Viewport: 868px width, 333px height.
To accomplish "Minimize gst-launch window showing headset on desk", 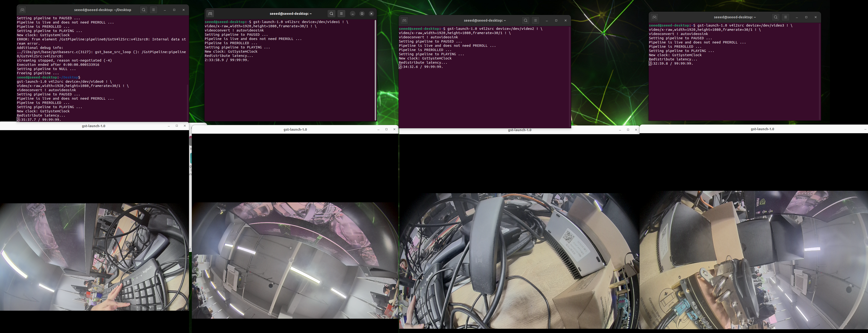I will [x=620, y=130].
